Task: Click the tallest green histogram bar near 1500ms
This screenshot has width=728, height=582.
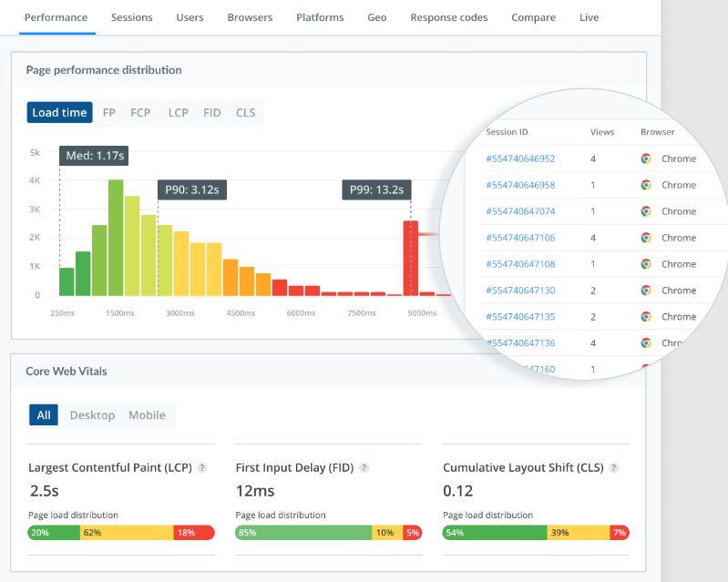Action: click(x=116, y=237)
